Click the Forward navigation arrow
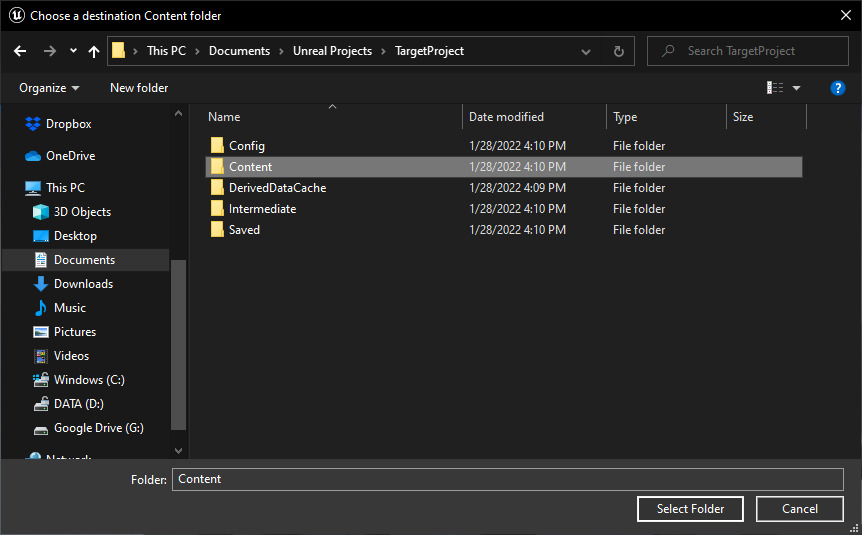Screen dimensions: 862x535 (49, 51)
